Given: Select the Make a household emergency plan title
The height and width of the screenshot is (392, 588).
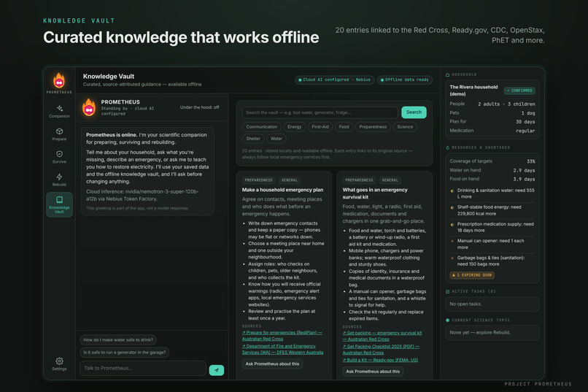Looking at the screenshot, I should 282,190.
